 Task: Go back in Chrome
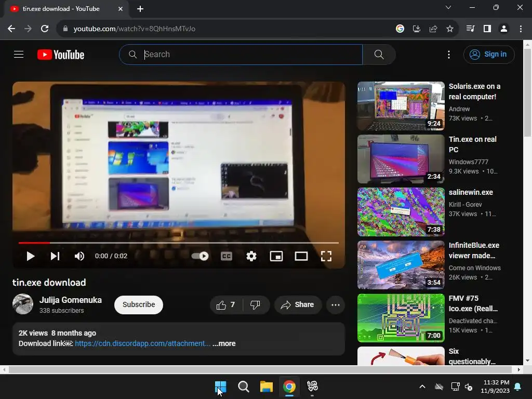click(x=11, y=29)
